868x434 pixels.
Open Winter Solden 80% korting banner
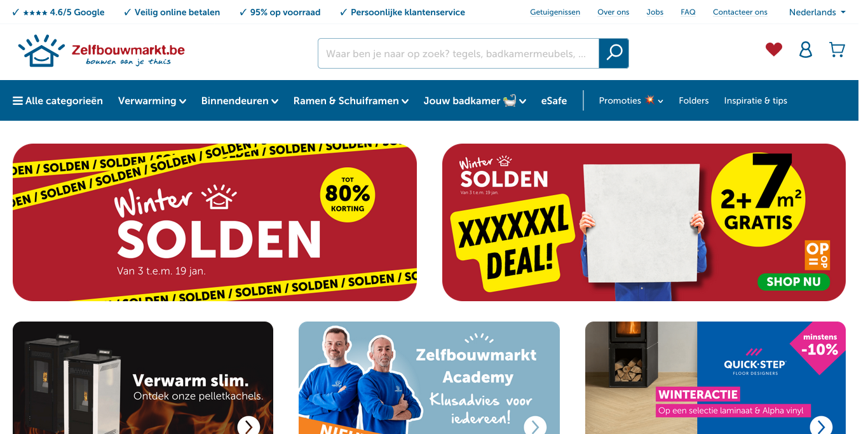(215, 222)
